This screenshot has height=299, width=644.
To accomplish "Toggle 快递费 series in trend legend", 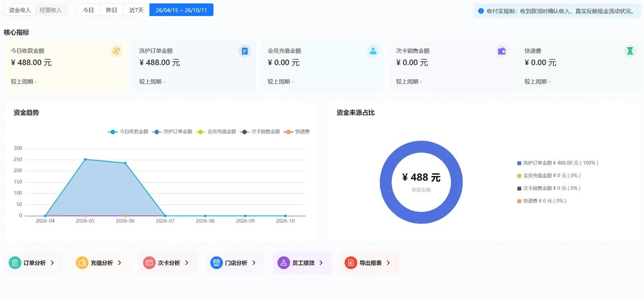I will pyautogui.click(x=297, y=132).
